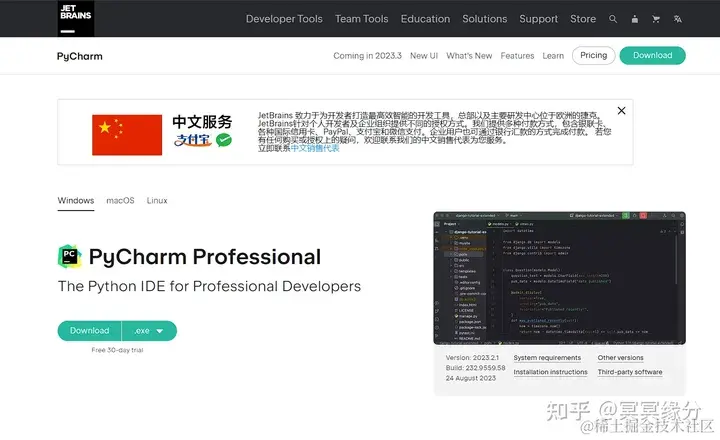Click the Version: 2023.2.1 text
This screenshot has width=720, height=440.
(472, 357)
